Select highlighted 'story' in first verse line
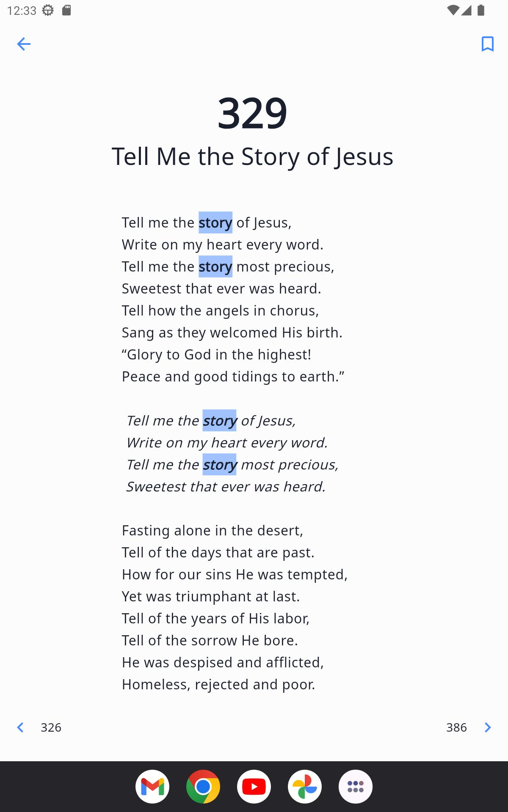The image size is (508, 812). tap(215, 222)
